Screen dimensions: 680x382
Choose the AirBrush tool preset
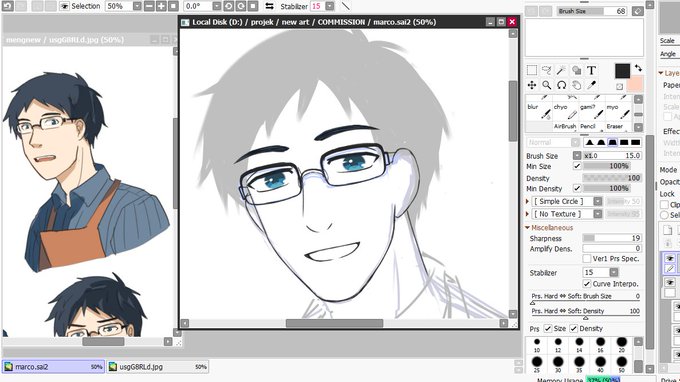tap(565, 126)
